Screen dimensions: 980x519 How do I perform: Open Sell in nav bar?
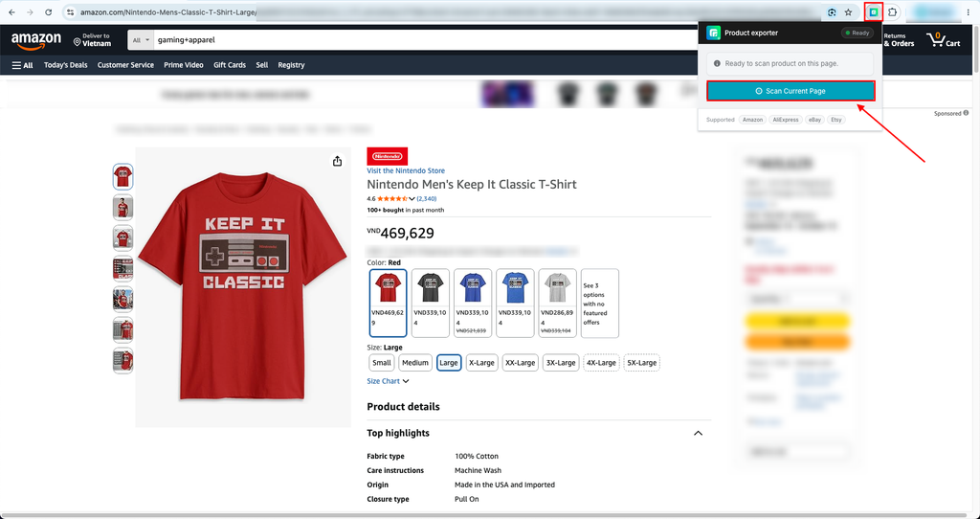click(x=262, y=65)
